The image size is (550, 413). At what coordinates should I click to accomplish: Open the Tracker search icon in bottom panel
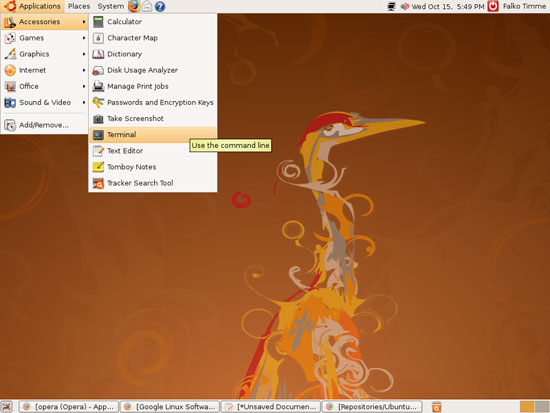[x=436, y=407]
